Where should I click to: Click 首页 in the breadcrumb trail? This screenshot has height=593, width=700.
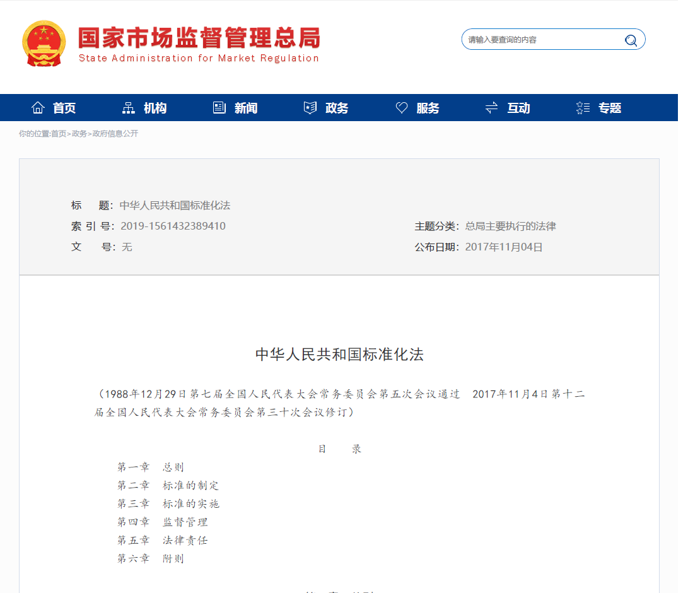(x=59, y=133)
